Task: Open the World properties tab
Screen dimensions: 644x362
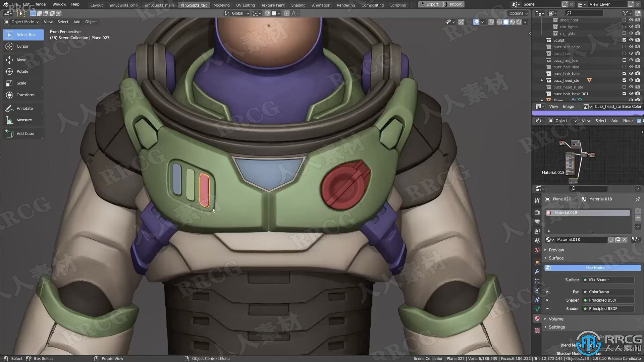Action: 537,250
